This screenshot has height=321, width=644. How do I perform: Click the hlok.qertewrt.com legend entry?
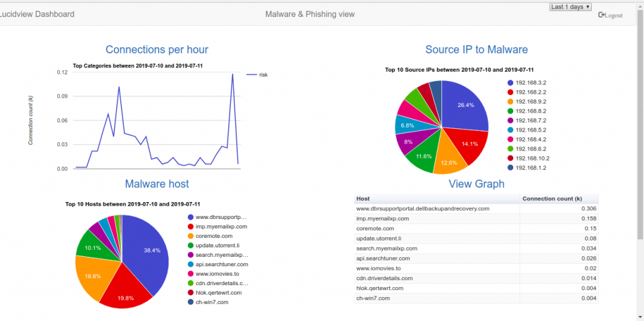coord(214,293)
